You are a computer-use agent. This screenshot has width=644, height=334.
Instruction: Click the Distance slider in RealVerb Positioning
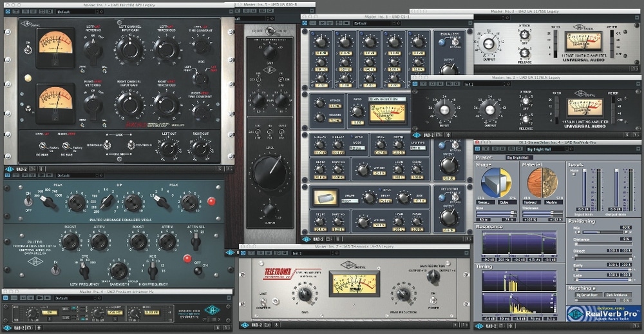(x=604, y=244)
